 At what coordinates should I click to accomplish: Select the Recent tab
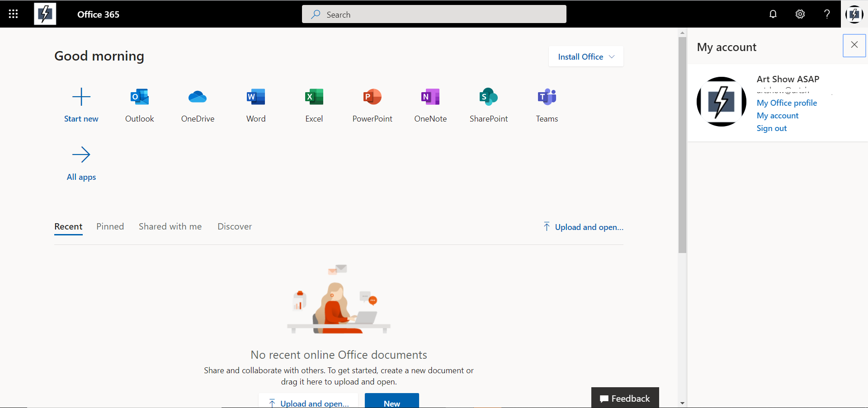coord(68,226)
